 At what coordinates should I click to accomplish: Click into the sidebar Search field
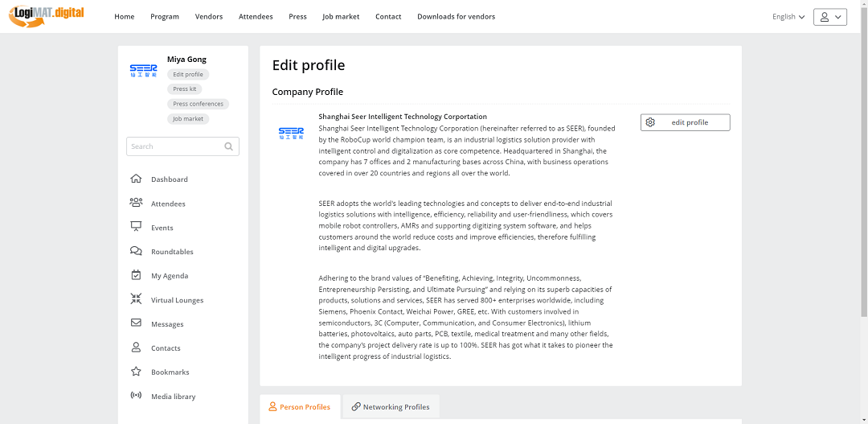pyautogui.click(x=173, y=146)
